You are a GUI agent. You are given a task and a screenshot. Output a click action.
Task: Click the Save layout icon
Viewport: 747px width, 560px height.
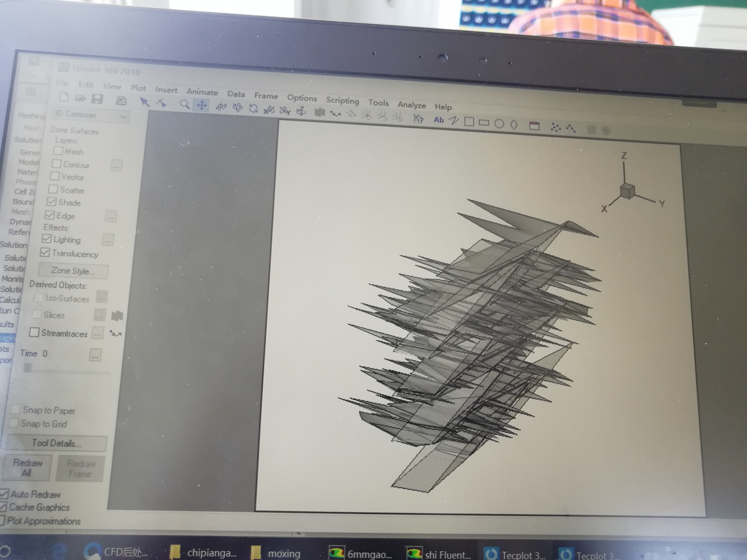point(97,99)
